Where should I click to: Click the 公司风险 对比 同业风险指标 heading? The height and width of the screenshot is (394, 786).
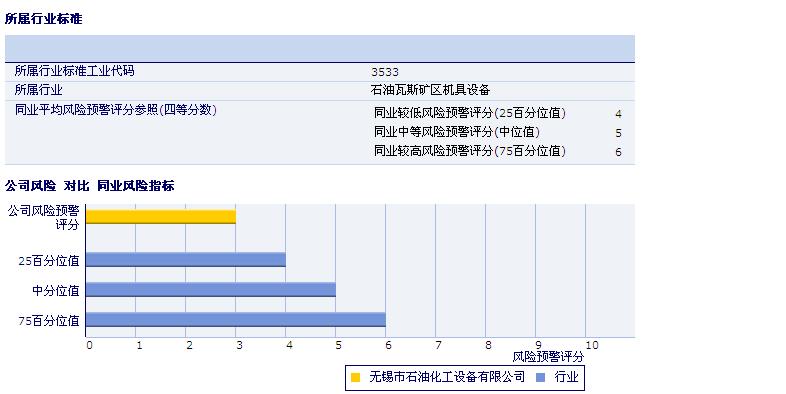pyautogui.click(x=90, y=186)
